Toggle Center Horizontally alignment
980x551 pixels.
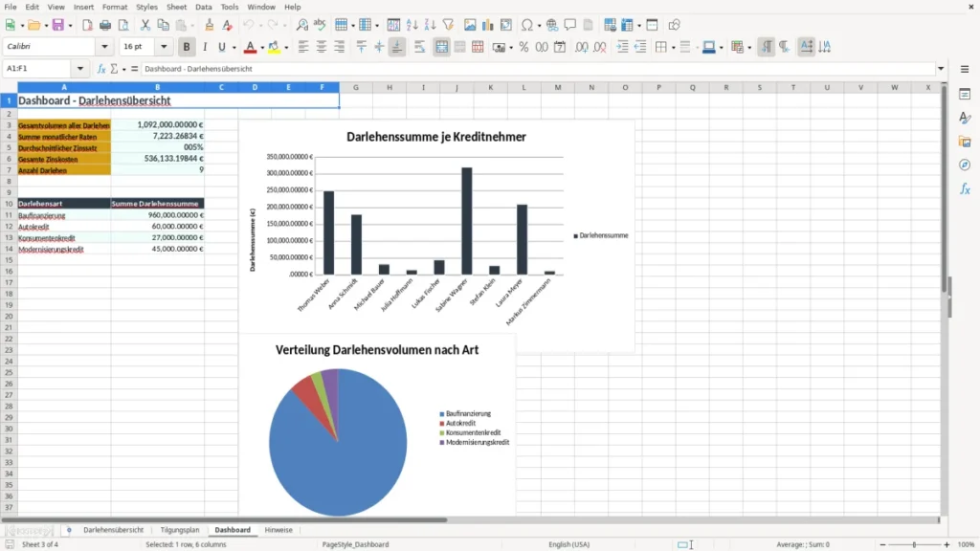point(322,47)
